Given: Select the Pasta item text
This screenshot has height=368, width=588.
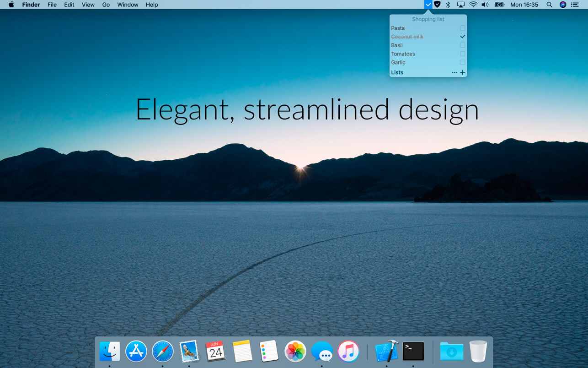Looking at the screenshot, I should point(398,28).
